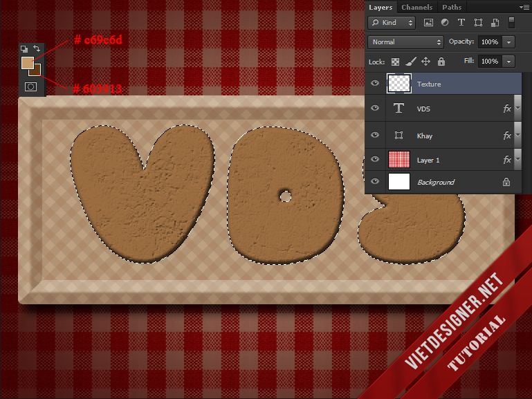The image size is (532, 399).
Task: Switch foreground and background colors icon
Action: point(37,48)
